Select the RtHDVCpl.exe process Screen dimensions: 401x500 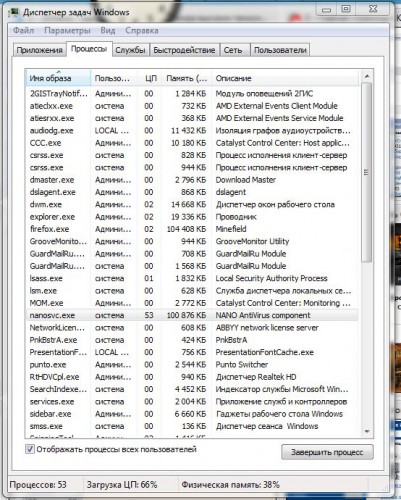tap(192, 377)
